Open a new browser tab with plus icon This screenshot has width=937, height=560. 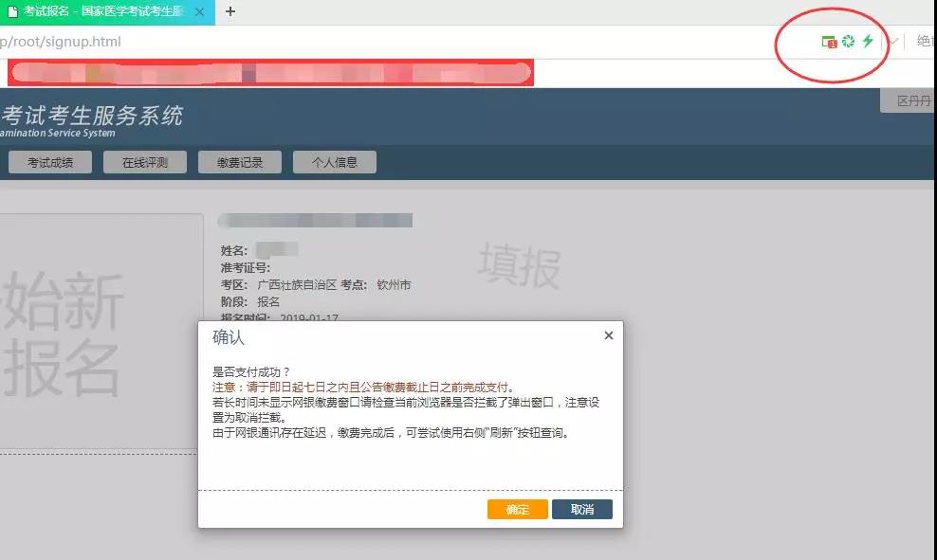pyautogui.click(x=230, y=12)
